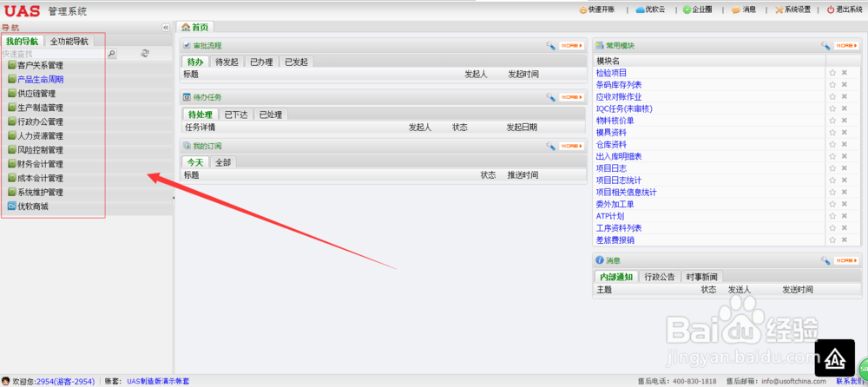
Task: Expand 成本会计管理 in navigation
Action: pyautogui.click(x=40, y=178)
